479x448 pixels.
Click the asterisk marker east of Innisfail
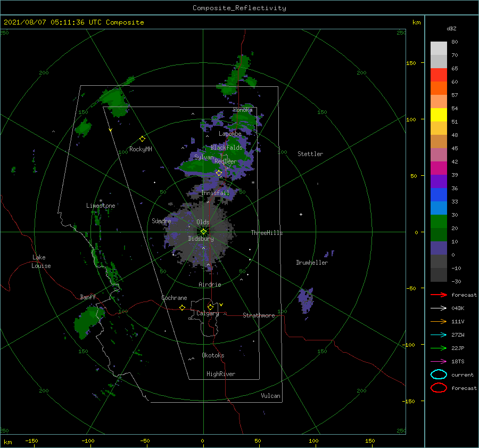[x=253, y=183]
